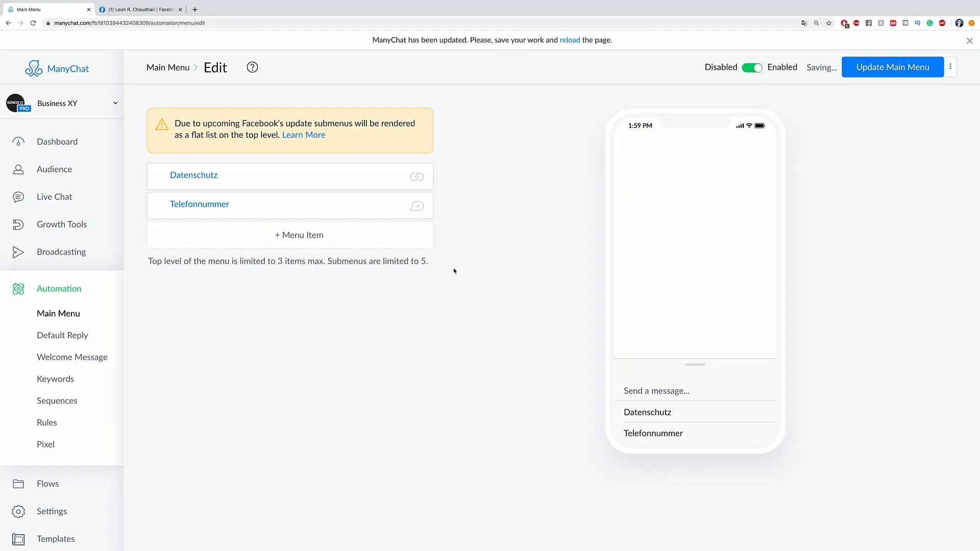Click the Add Menu Item button
Viewport: 980px width, 551px height.
tap(298, 234)
